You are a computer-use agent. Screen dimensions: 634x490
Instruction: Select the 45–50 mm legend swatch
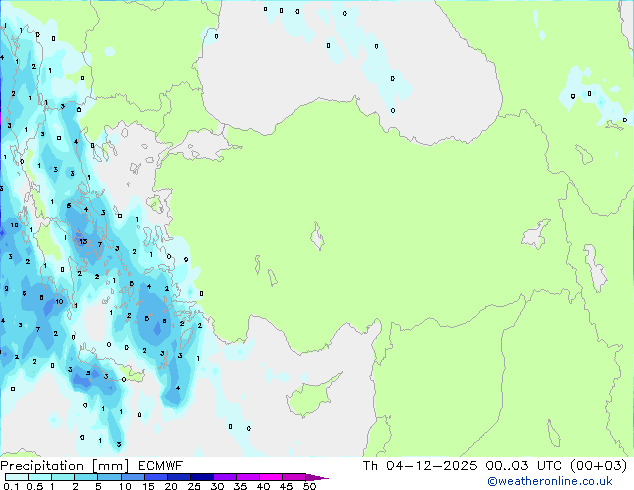coord(294,477)
